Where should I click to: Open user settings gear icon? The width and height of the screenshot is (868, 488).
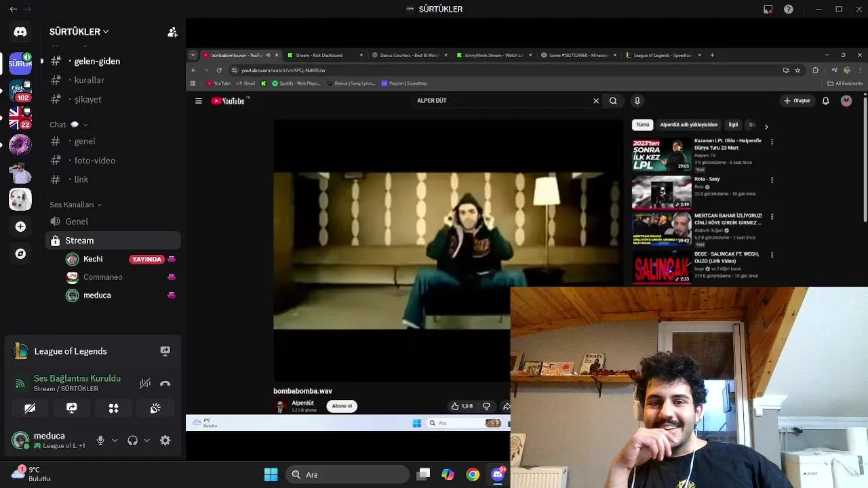pos(165,441)
